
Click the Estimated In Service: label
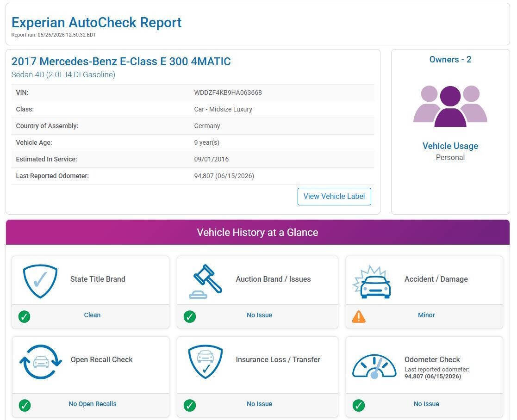(x=46, y=159)
